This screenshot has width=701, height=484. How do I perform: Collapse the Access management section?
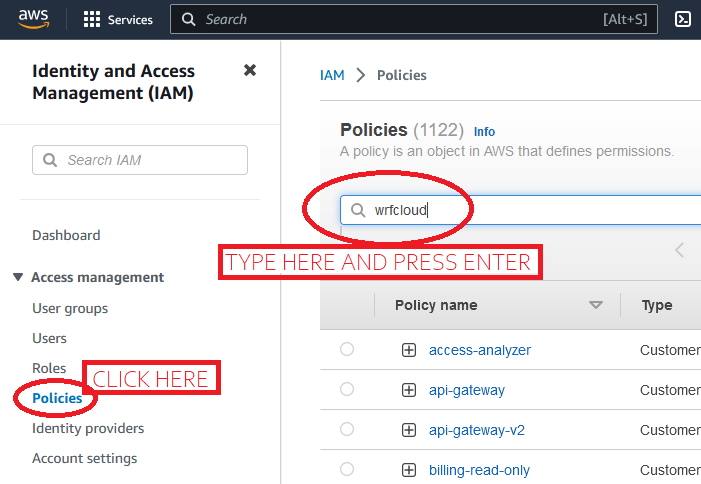click(18, 277)
